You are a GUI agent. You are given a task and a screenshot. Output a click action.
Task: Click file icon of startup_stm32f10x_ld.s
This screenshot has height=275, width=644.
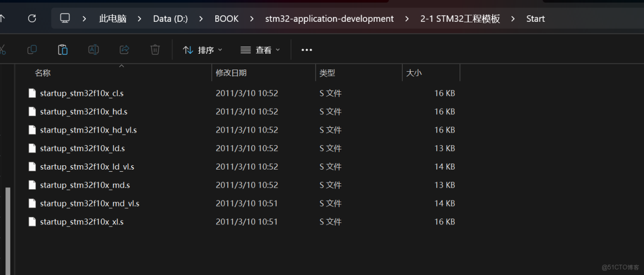coord(32,148)
